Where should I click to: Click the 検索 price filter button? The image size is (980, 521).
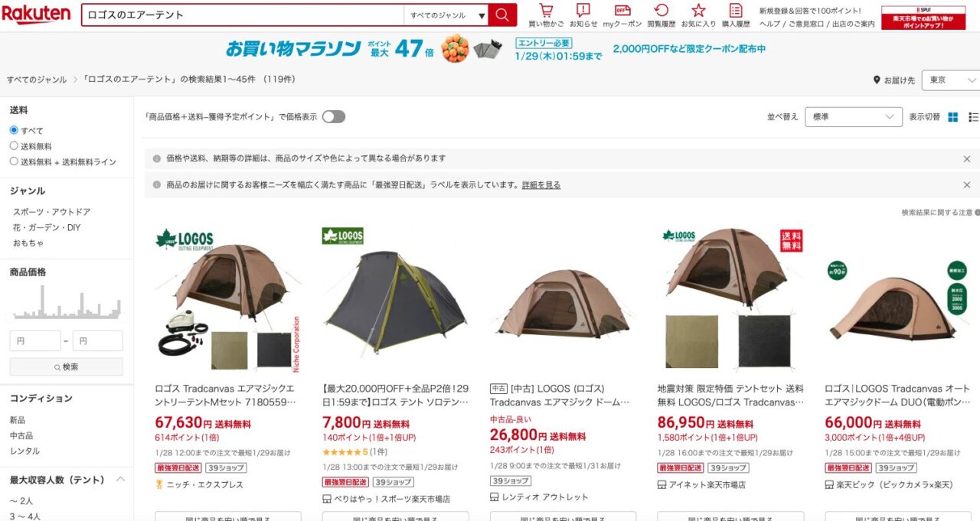pos(66,367)
